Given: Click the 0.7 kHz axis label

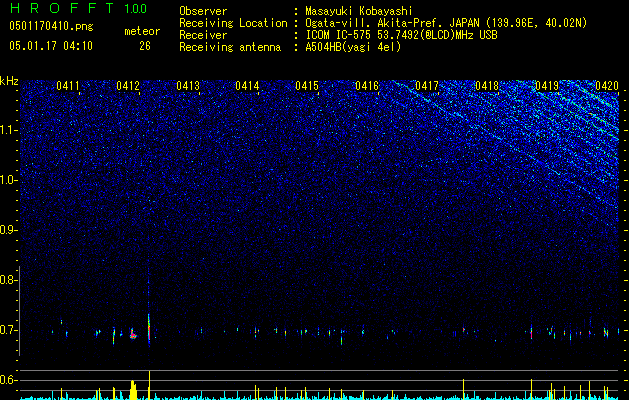Looking at the screenshot, I should [7, 330].
